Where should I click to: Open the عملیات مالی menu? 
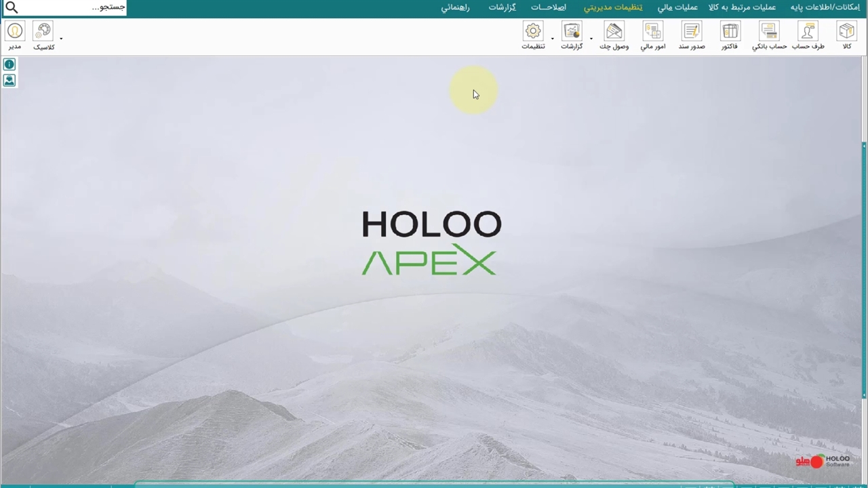(x=677, y=7)
